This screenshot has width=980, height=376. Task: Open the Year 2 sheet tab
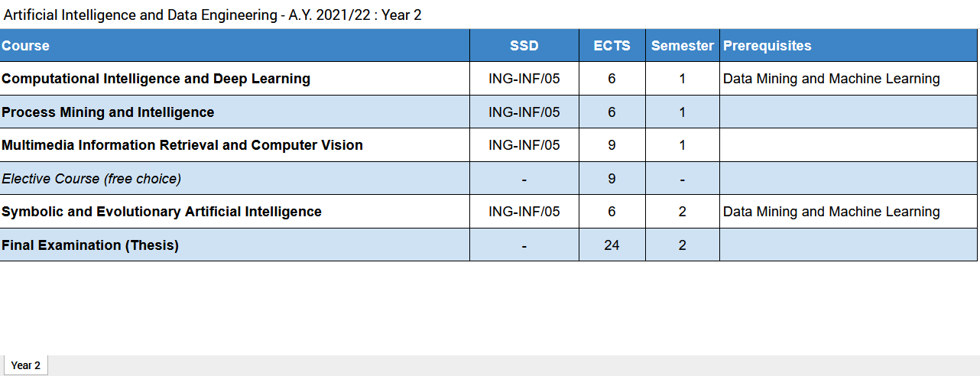tap(25, 365)
